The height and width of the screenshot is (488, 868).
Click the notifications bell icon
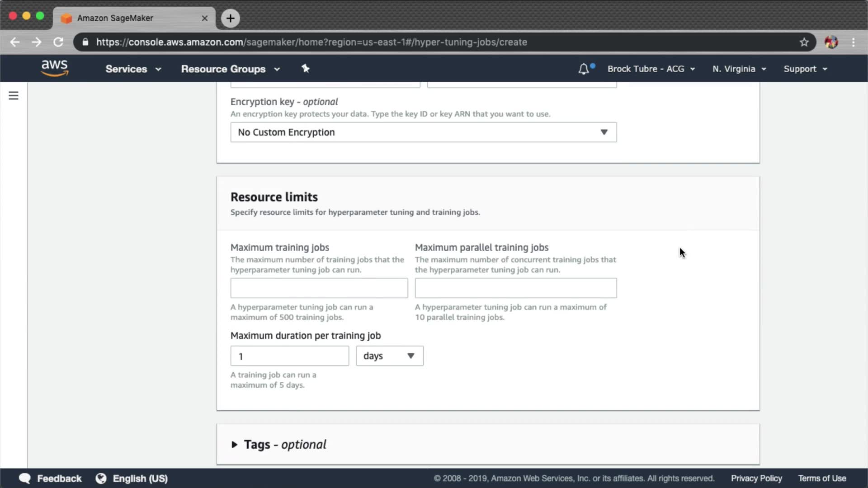(x=584, y=69)
